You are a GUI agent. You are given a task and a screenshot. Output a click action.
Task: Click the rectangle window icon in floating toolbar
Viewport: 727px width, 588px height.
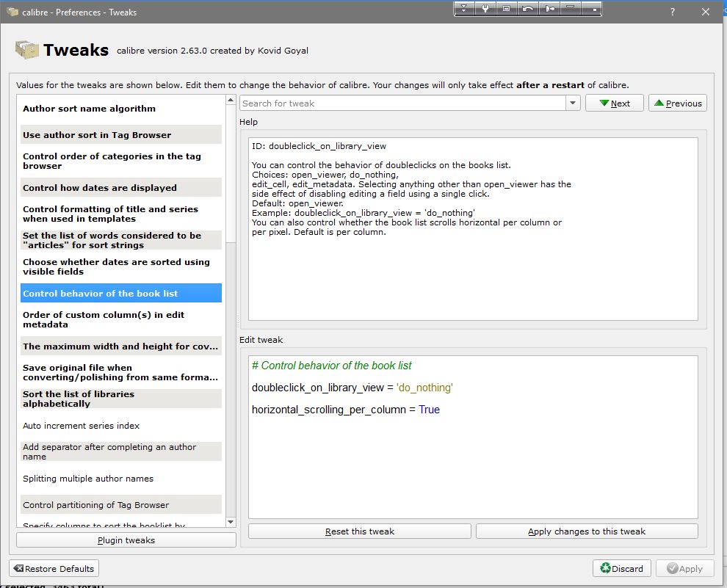pos(507,9)
